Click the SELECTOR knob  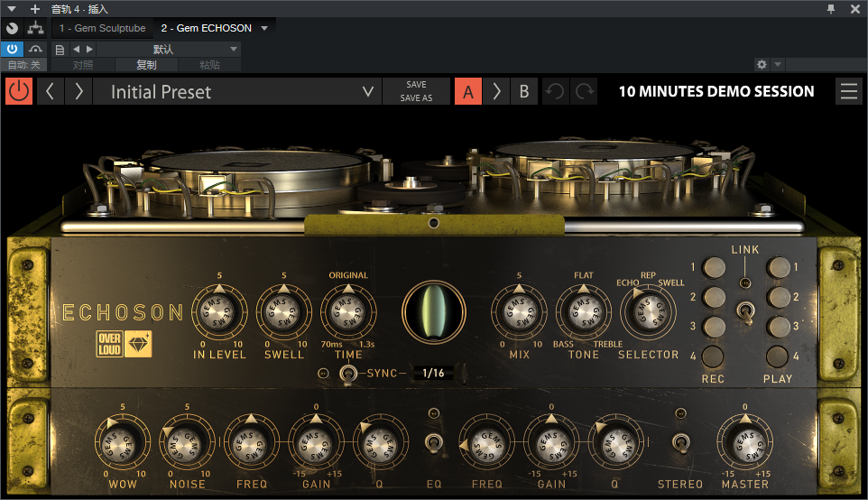648,312
